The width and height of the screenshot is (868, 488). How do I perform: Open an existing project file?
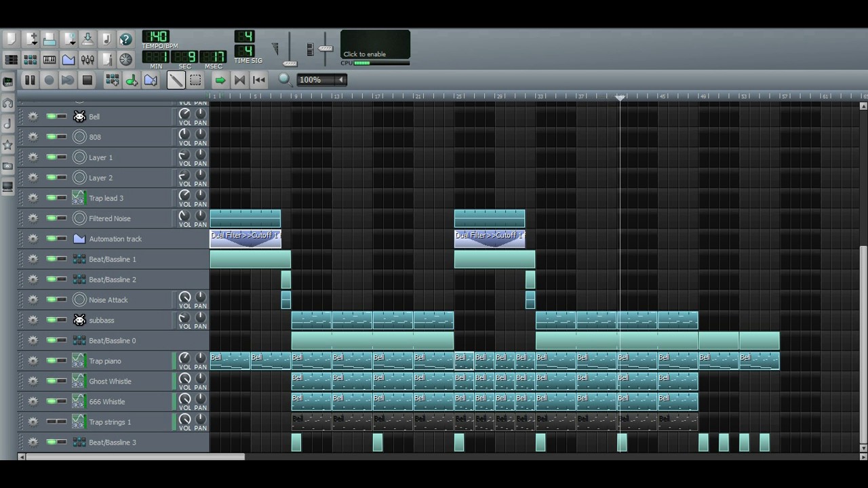coord(50,39)
